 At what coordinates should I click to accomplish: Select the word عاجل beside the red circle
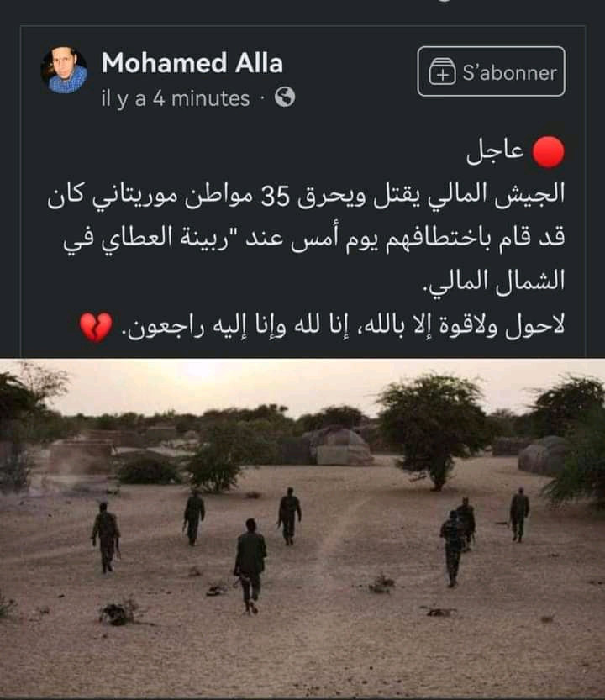(495, 151)
